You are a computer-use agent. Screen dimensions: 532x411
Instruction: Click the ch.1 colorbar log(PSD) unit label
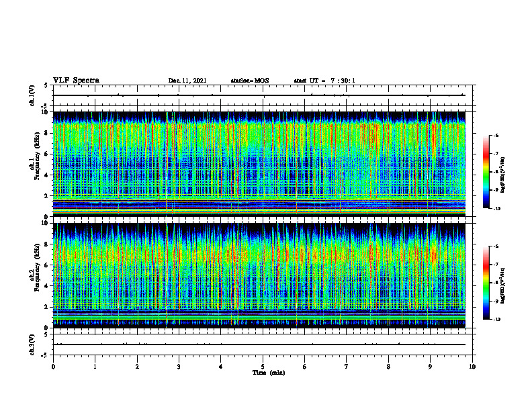[x=503, y=175]
